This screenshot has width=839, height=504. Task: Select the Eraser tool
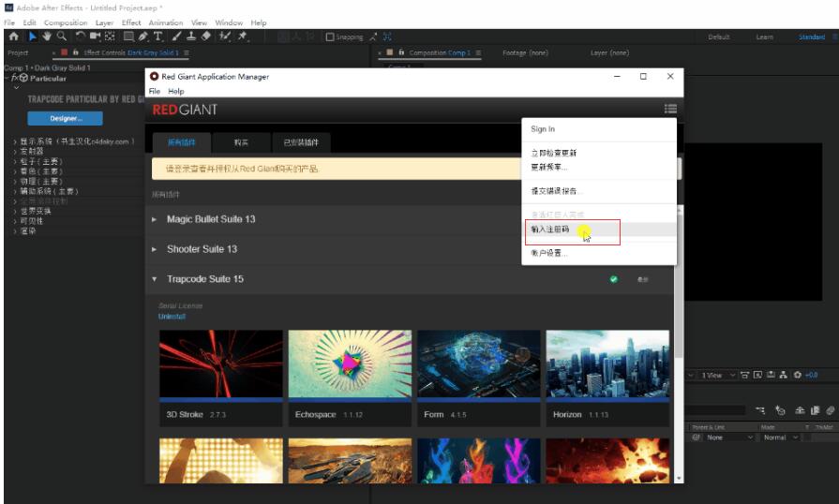(205, 37)
